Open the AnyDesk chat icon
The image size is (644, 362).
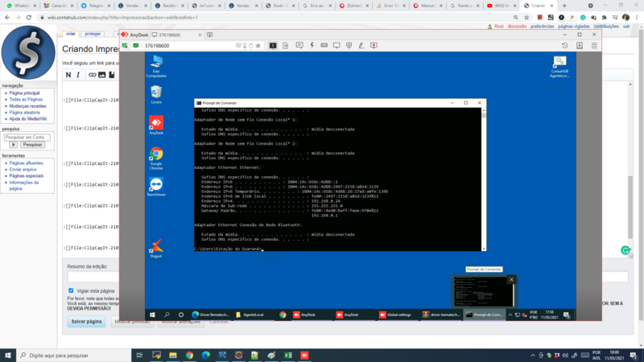[299, 46]
